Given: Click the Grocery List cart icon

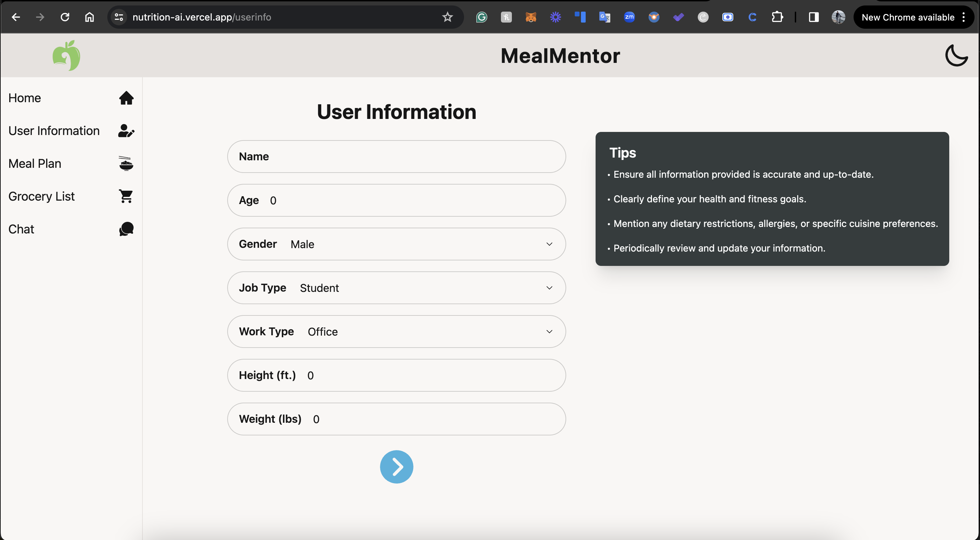Looking at the screenshot, I should click(x=125, y=197).
